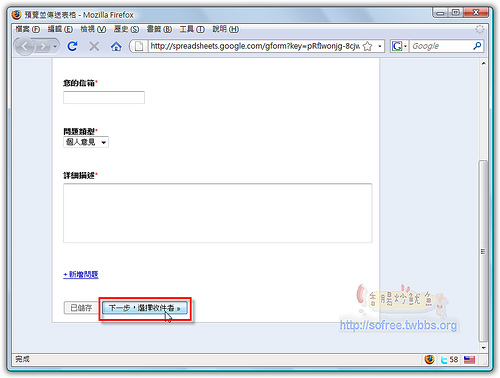Open the 編輯 (E) menu
Image resolution: width=500 pixels, height=378 pixels.
pos(60,29)
